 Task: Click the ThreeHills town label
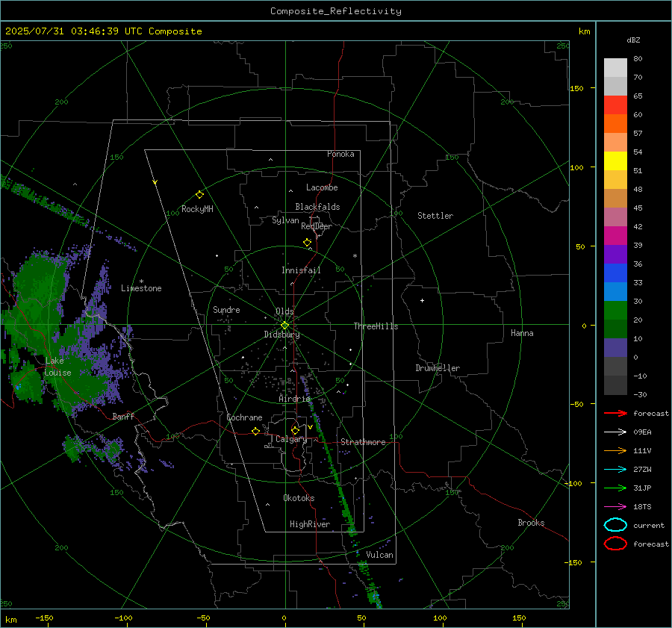point(376,326)
